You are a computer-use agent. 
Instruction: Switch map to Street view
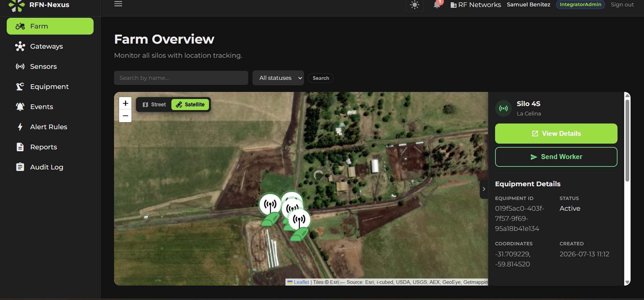coord(154,105)
